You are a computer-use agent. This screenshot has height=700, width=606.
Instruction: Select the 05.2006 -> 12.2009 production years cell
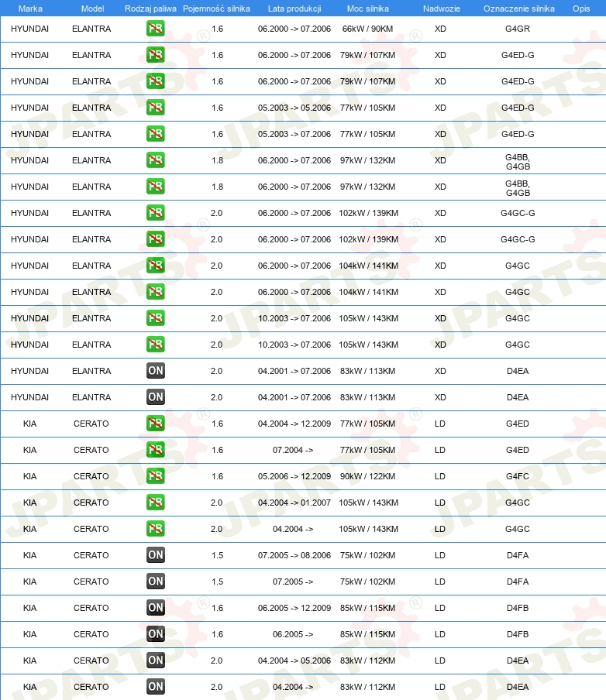(294, 476)
